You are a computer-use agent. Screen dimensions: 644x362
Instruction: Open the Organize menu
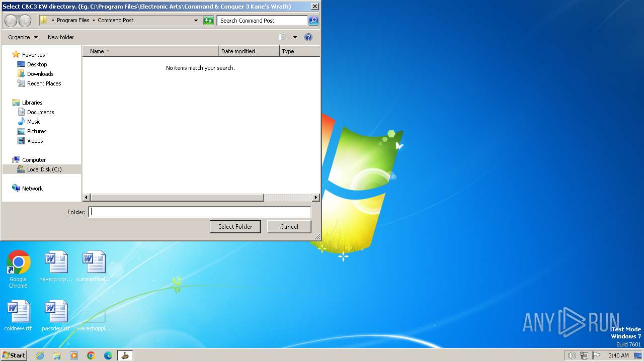(23, 37)
